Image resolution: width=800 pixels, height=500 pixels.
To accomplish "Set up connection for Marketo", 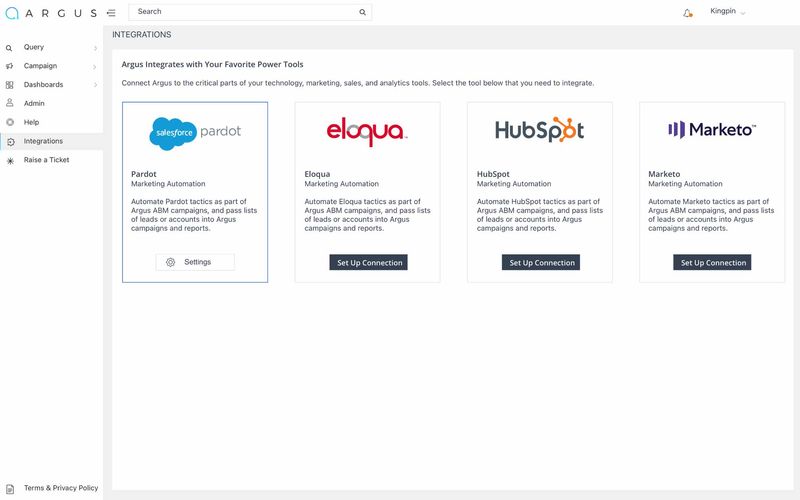I will (x=712, y=263).
